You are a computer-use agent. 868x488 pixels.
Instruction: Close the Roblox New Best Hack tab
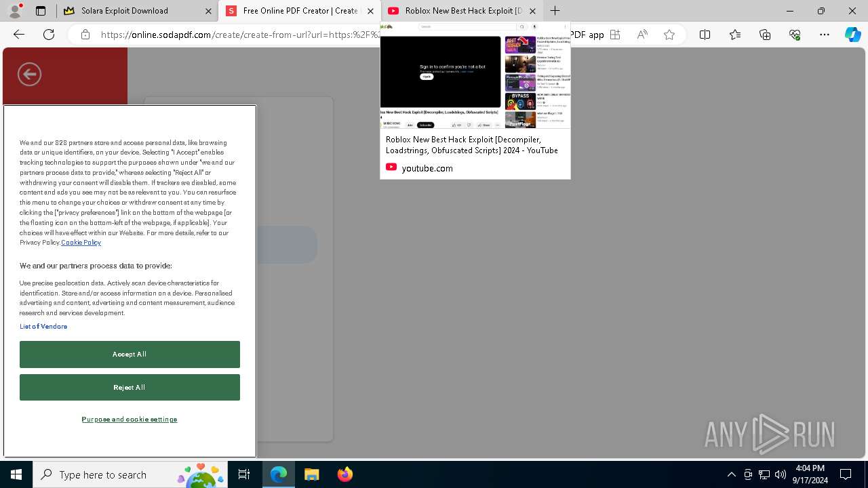[532, 11]
